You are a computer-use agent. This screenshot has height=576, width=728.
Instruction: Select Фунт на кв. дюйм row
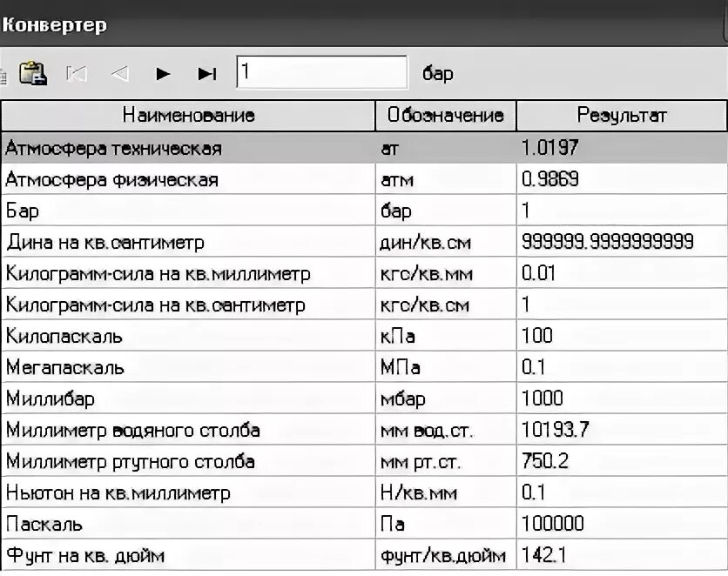coord(364,555)
